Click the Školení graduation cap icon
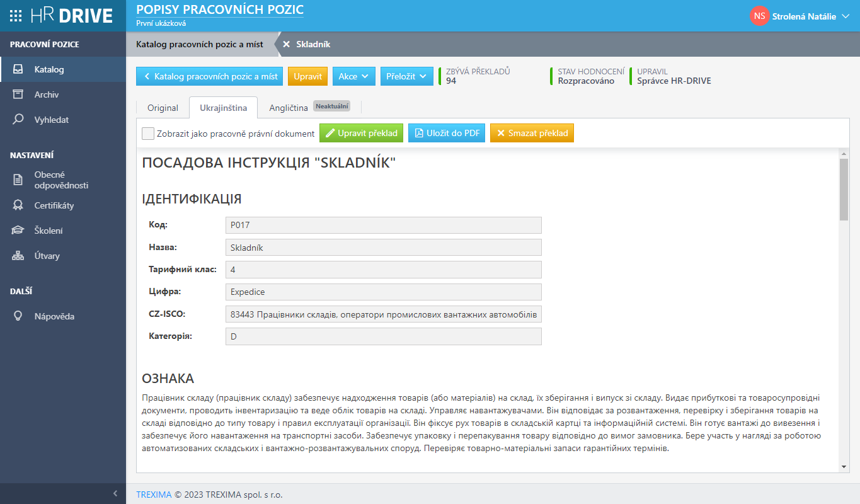 click(x=18, y=231)
